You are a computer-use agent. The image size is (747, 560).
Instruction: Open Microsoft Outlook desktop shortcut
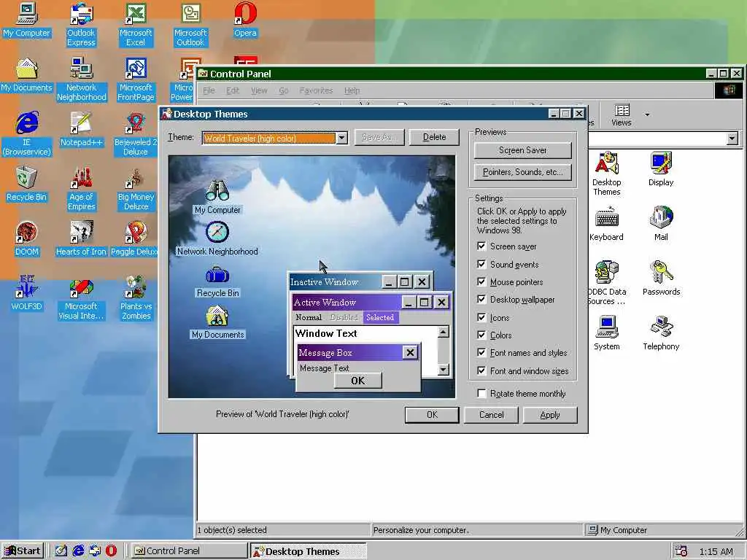tap(190, 25)
